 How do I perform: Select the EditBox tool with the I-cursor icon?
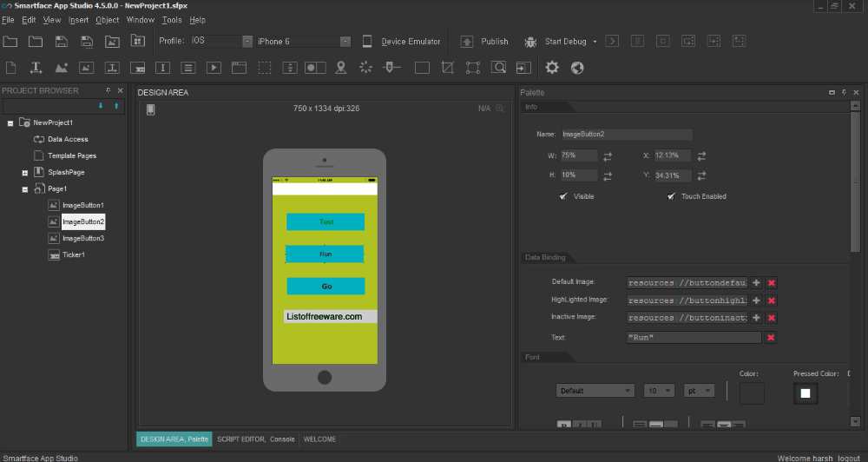(163, 68)
